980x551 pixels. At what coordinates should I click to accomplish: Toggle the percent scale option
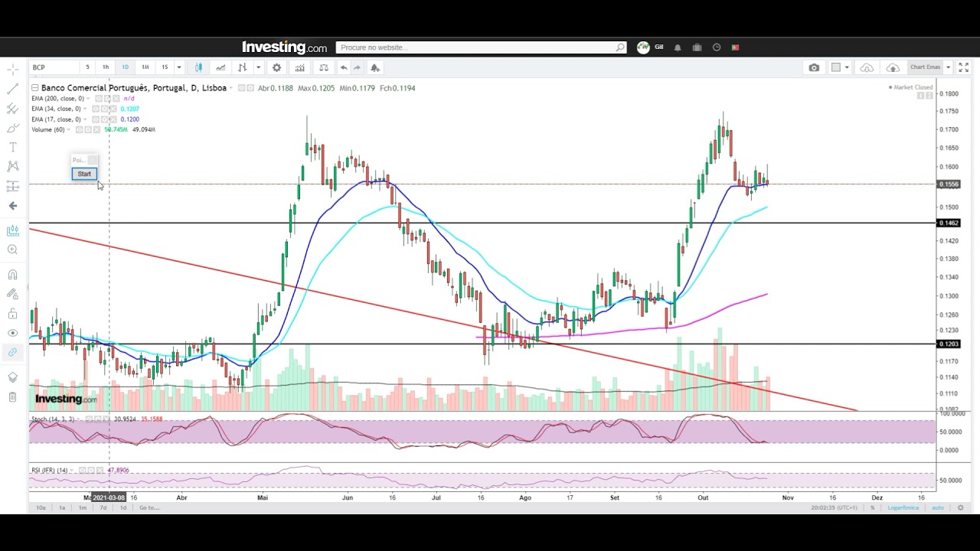[872, 508]
